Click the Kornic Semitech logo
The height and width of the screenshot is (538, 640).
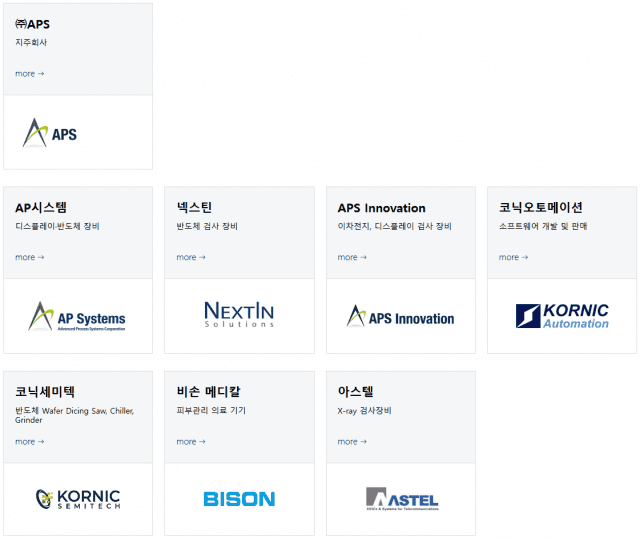point(78,499)
